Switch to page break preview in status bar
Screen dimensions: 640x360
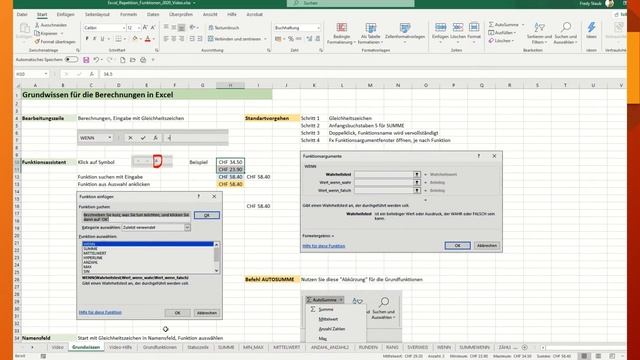[x=612, y=356]
